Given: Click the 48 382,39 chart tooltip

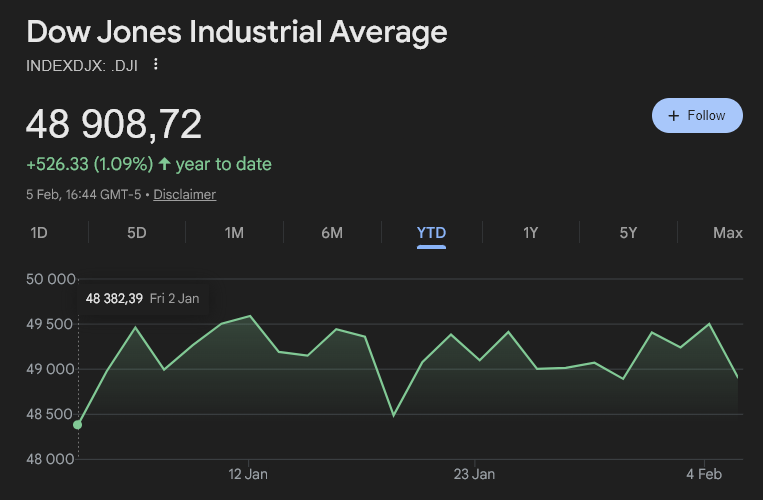Looking at the screenshot, I should pos(145,298).
